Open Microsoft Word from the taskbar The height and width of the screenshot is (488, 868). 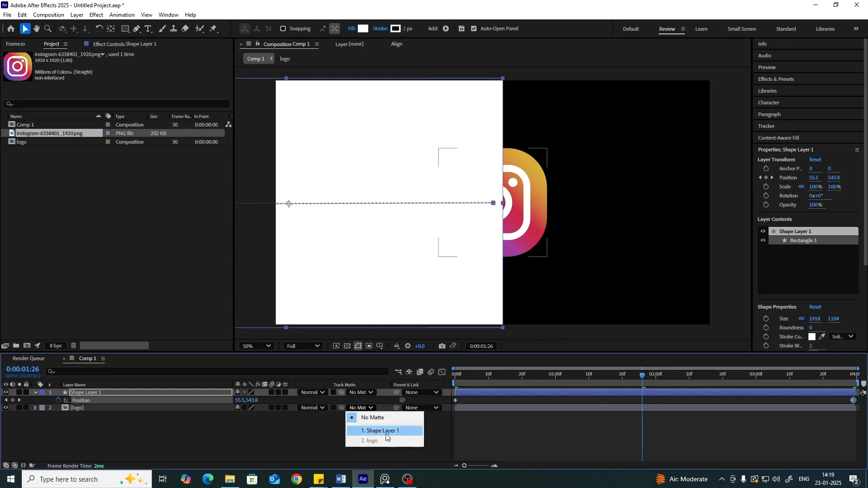coord(341,479)
